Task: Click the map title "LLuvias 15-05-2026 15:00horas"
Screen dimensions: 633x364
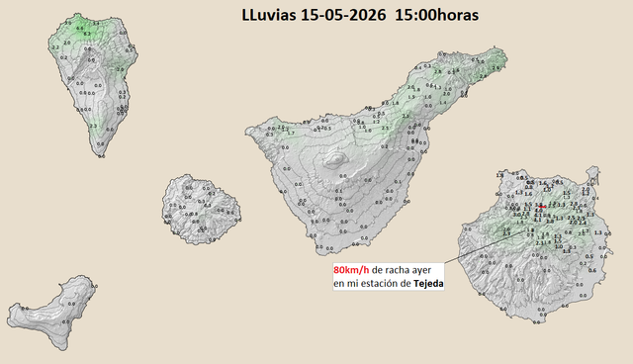Action: tap(360, 15)
